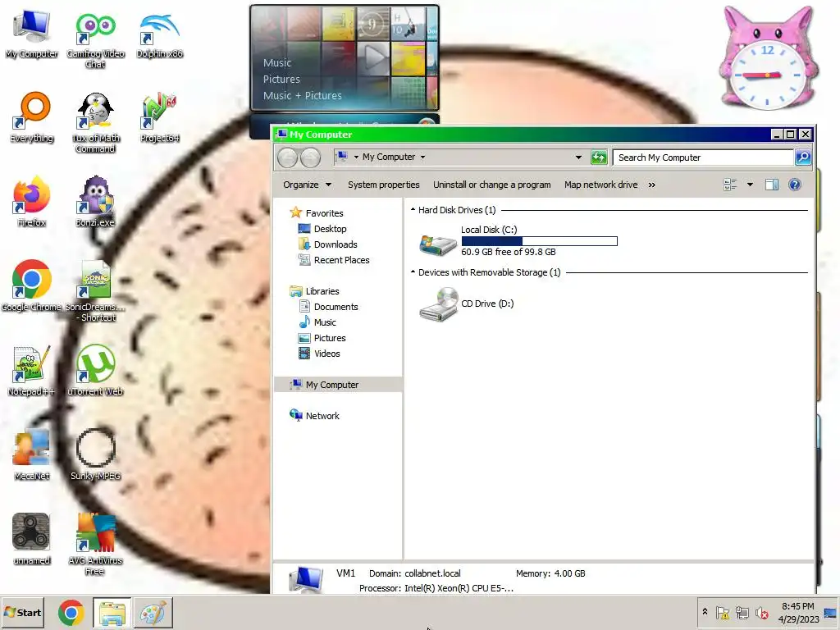Select the Notepad++ desktop shortcut
The width and height of the screenshot is (840, 630).
(x=32, y=371)
